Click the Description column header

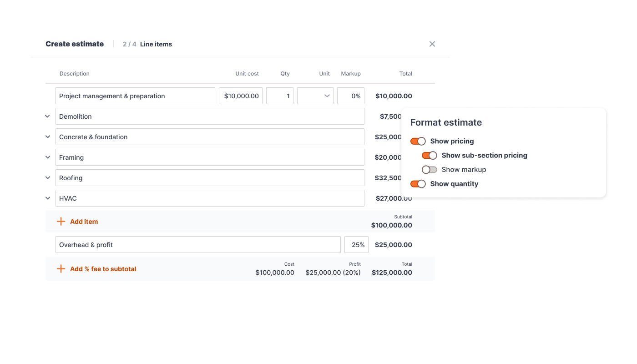[x=75, y=74]
